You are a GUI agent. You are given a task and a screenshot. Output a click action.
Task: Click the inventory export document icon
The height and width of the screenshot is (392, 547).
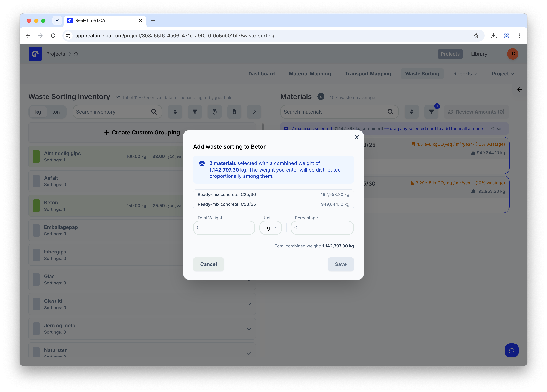234,112
